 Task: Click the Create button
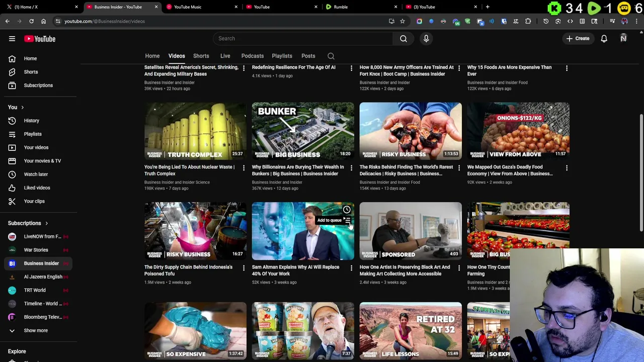pos(578,39)
